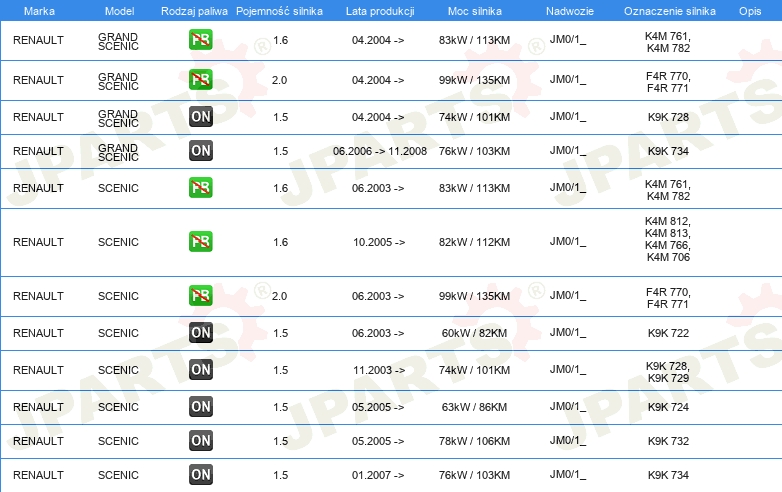Image resolution: width=782 pixels, height=492 pixels.
Task: Select power cell '63kW / 86KM'
Action: pyautogui.click(x=474, y=407)
